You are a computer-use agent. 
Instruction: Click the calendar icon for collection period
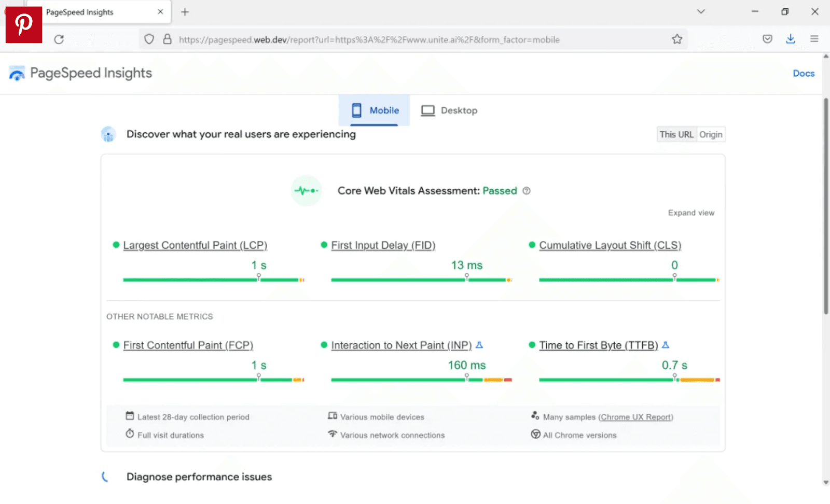pyautogui.click(x=130, y=416)
